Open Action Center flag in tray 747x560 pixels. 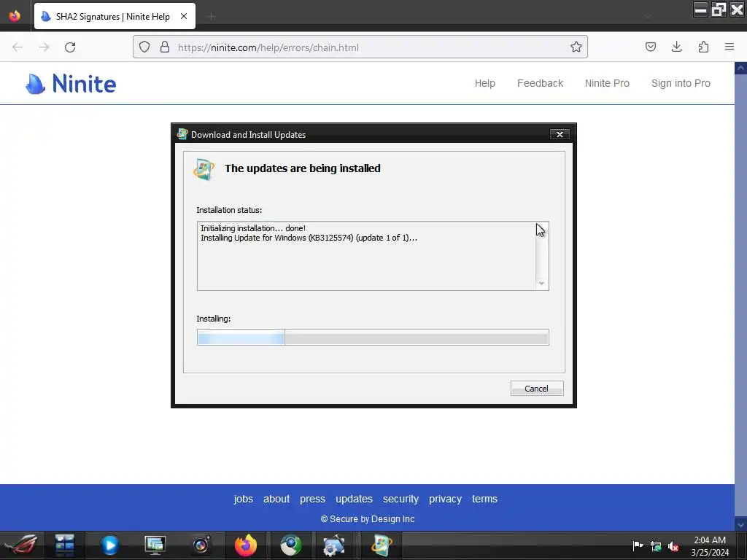point(638,545)
